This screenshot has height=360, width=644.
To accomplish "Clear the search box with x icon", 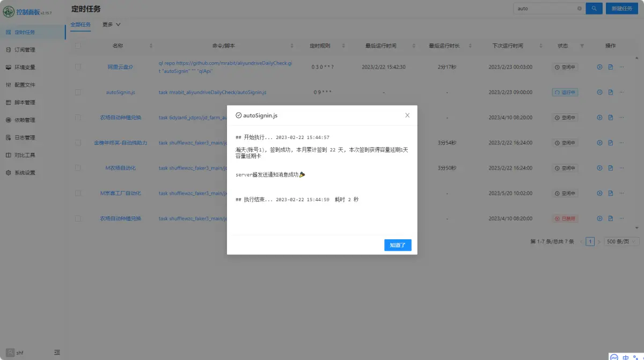I will 579,9.
